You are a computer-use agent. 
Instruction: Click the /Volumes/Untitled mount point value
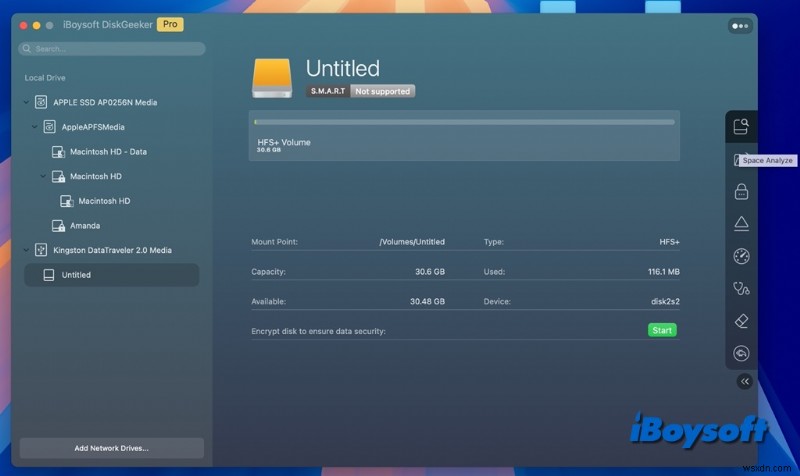pyautogui.click(x=412, y=242)
